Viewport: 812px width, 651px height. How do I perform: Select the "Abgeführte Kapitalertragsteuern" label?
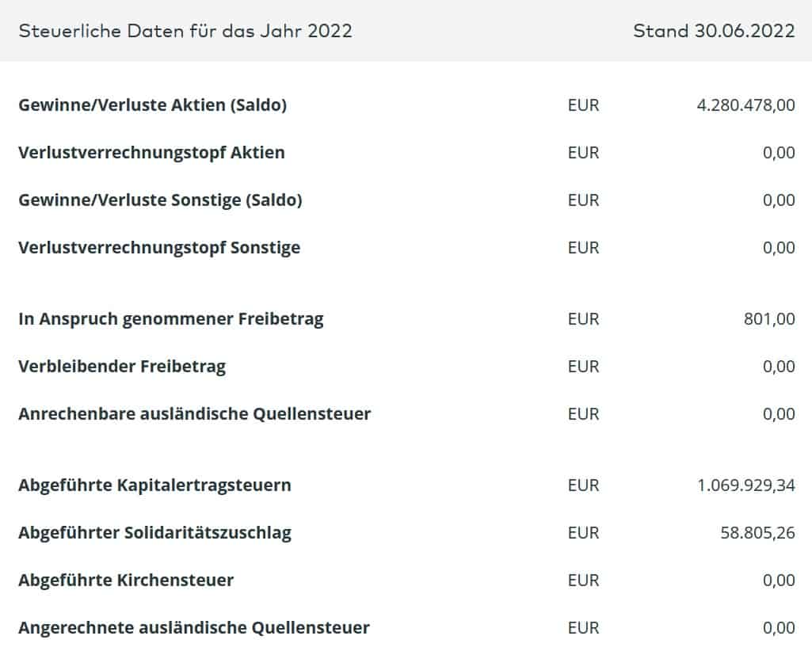(x=154, y=485)
